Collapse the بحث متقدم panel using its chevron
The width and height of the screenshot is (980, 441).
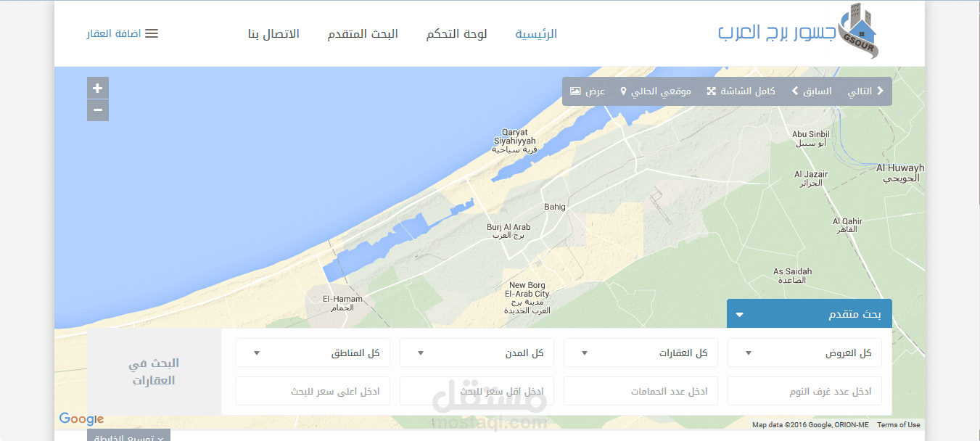tap(739, 313)
